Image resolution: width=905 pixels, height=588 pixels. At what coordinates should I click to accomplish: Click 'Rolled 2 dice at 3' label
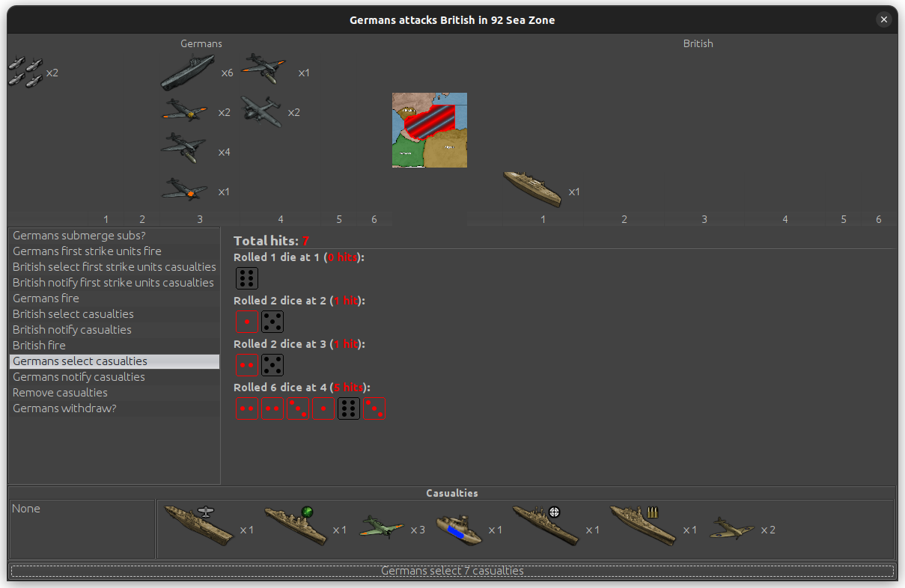click(299, 344)
